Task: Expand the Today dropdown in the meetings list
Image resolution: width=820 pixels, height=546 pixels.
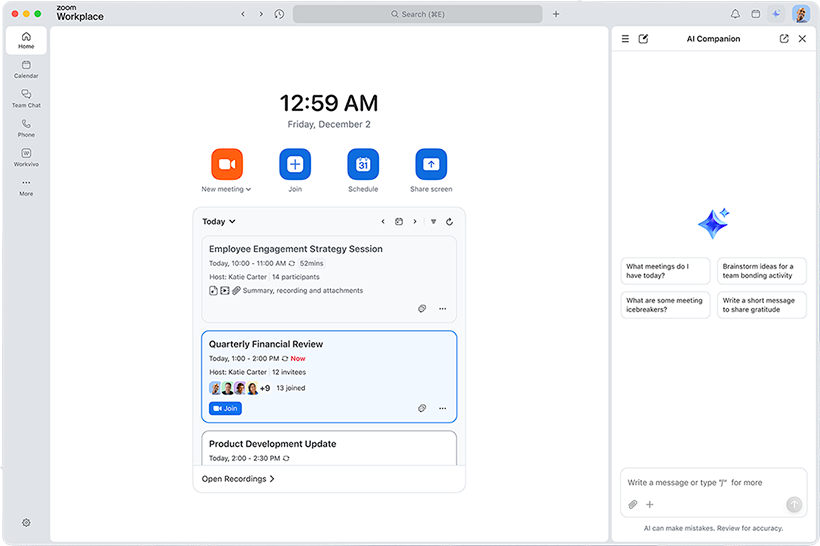Action: (219, 222)
